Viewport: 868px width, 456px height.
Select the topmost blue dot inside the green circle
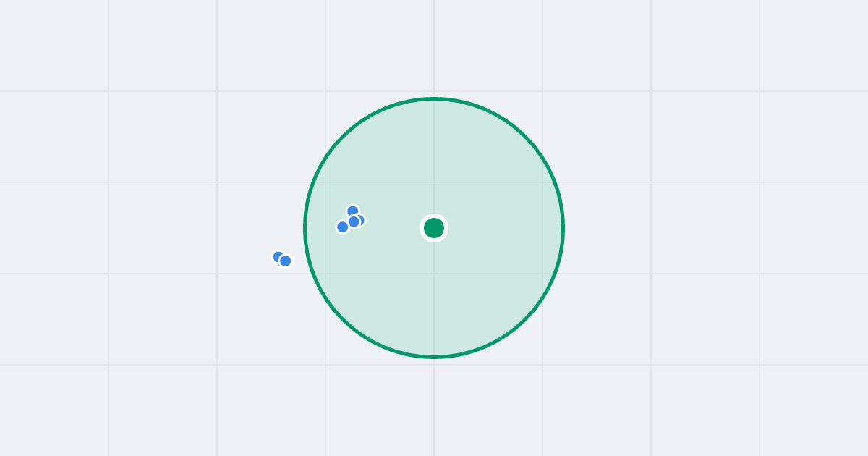pyautogui.click(x=353, y=211)
